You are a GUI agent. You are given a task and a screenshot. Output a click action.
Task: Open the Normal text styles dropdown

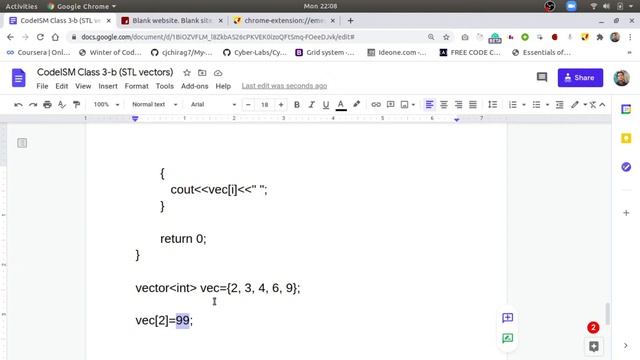click(x=155, y=104)
